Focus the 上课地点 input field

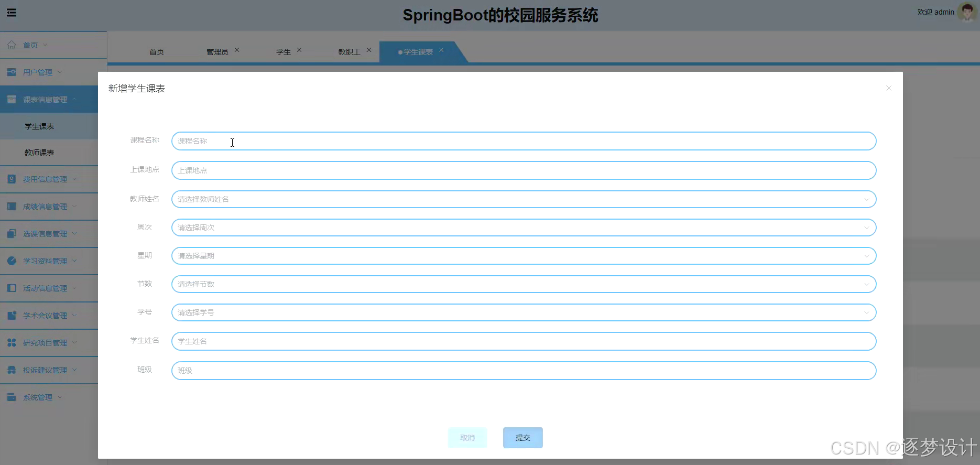pos(524,170)
